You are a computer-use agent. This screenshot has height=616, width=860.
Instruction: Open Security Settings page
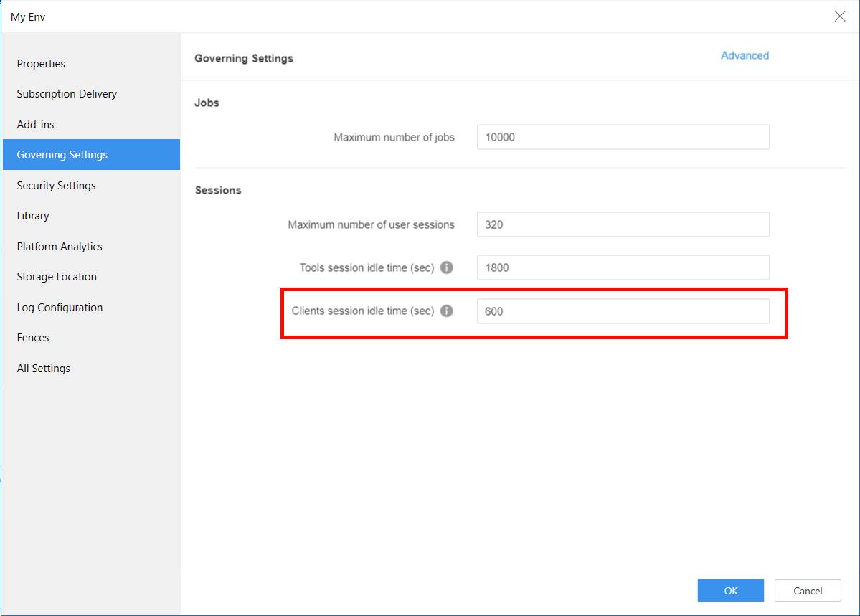[x=56, y=186]
